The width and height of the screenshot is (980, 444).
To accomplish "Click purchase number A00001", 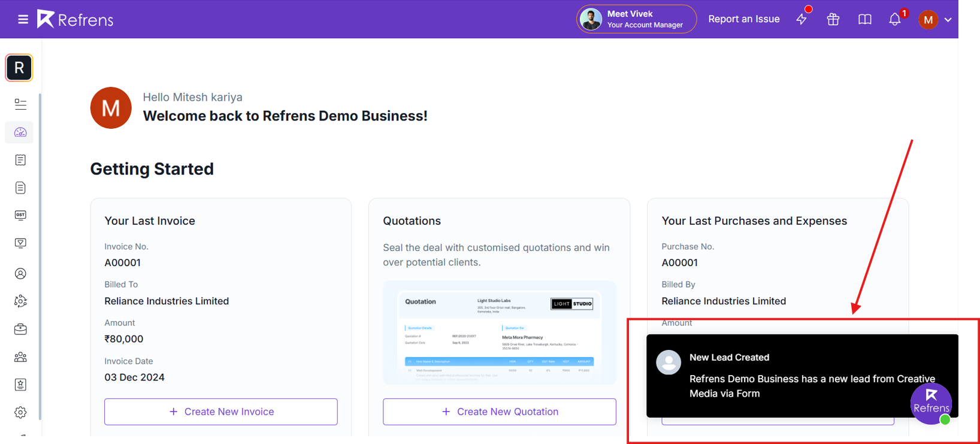I will [680, 262].
